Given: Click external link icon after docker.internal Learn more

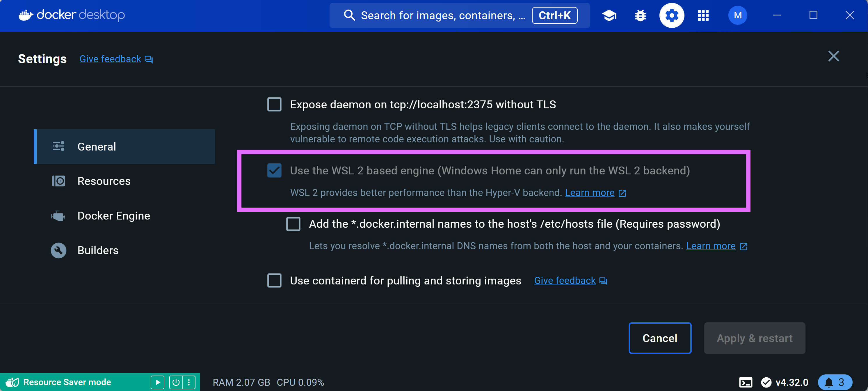Looking at the screenshot, I should (744, 246).
